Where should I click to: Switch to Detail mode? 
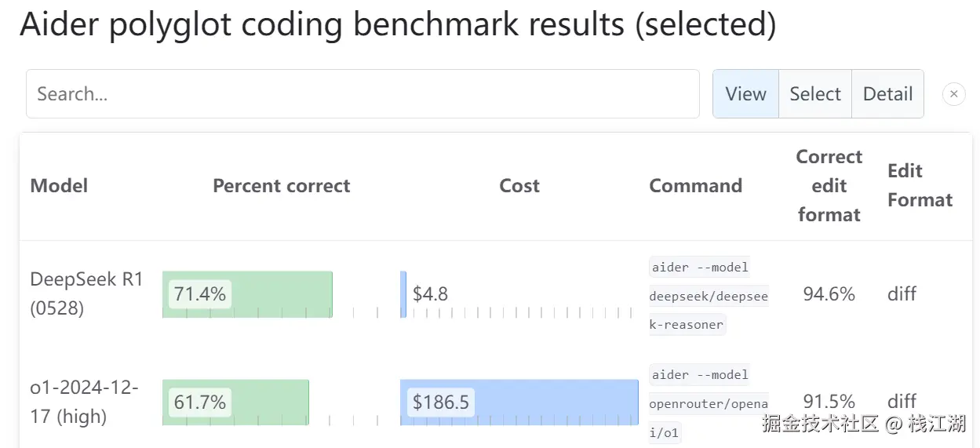[887, 94]
